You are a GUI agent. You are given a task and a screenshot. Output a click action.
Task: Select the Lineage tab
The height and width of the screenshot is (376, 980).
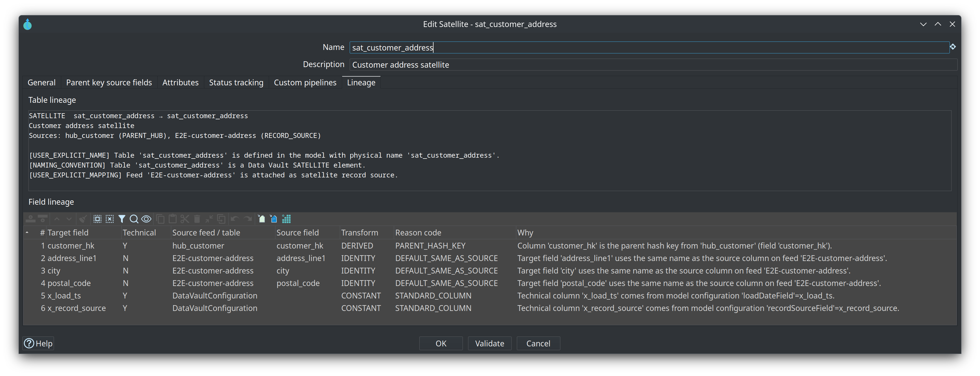pos(361,82)
